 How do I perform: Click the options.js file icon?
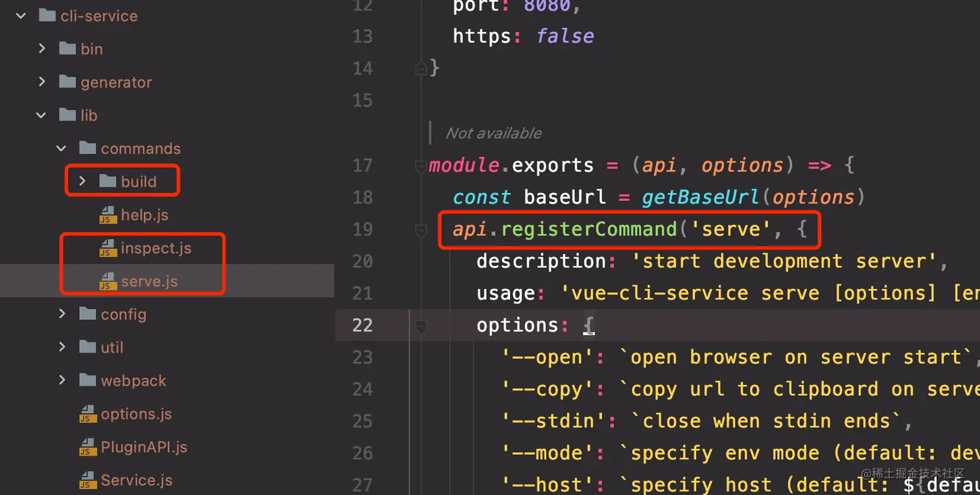click(87, 414)
